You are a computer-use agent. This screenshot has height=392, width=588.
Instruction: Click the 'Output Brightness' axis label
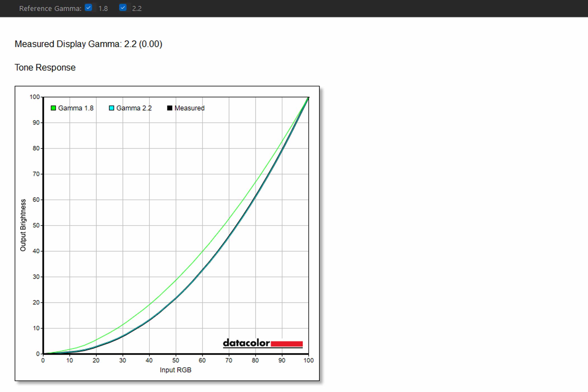click(23, 225)
